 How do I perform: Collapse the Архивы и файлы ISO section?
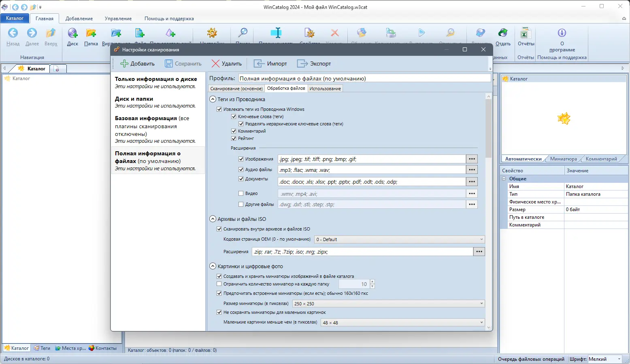(213, 219)
